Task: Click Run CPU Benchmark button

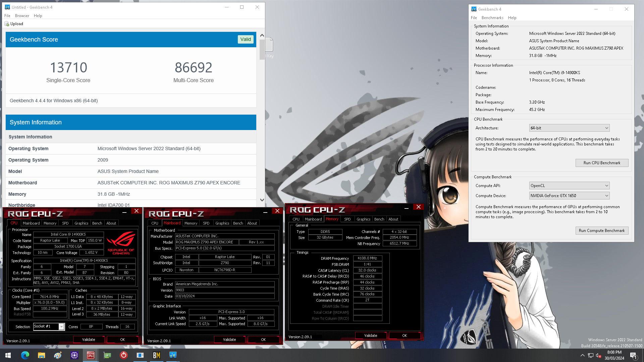Action: 602,163
